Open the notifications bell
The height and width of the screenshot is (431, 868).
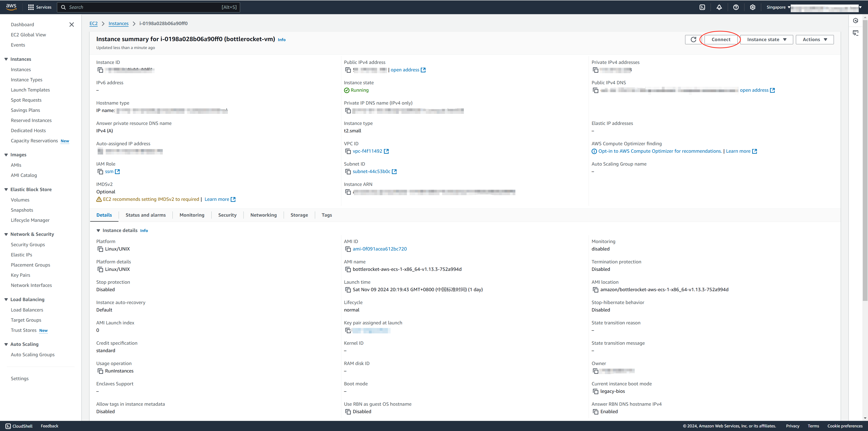point(719,7)
